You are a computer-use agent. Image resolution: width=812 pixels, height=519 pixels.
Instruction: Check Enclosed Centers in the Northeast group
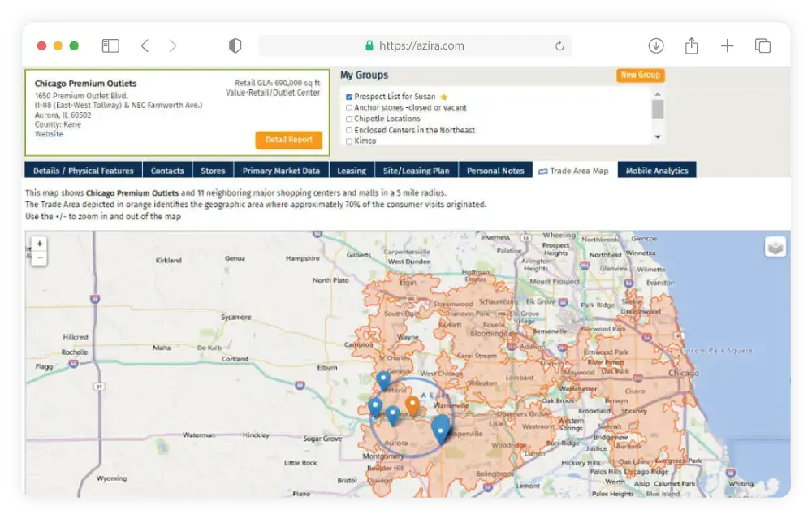(349, 130)
